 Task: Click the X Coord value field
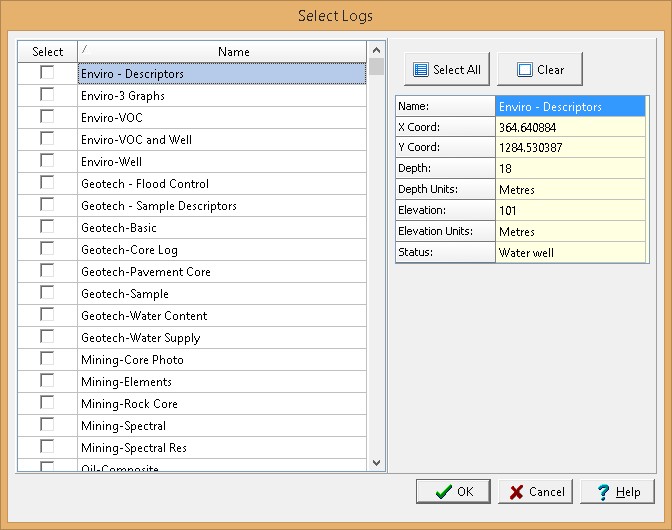pos(571,127)
